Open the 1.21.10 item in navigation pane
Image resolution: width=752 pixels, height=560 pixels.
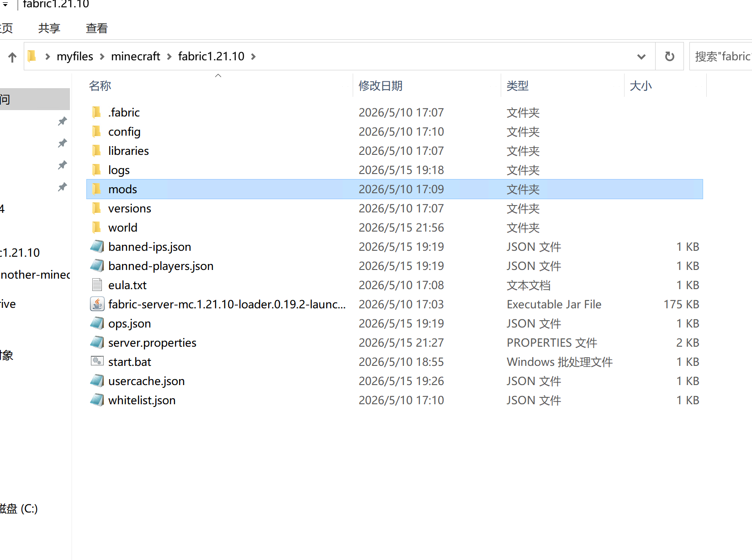tap(20, 253)
